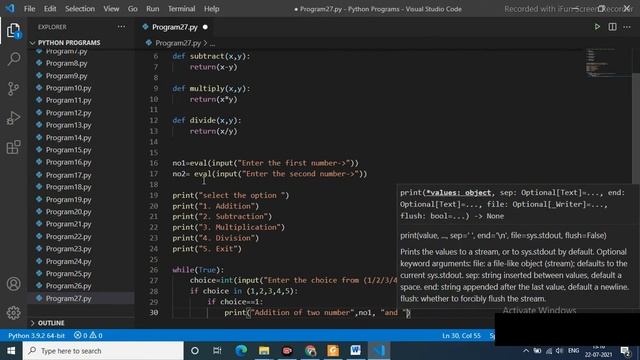Open Program8.py in the explorer
The image size is (640, 360).
point(67,63)
